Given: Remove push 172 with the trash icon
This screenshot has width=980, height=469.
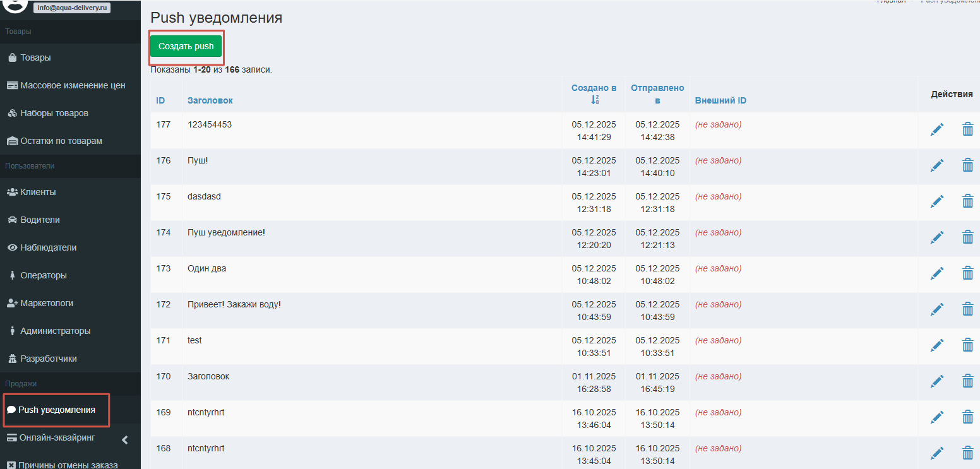Looking at the screenshot, I should (x=967, y=309).
